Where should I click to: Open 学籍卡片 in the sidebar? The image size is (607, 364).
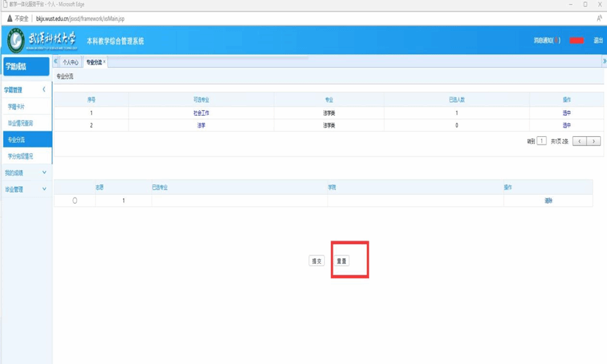pyautogui.click(x=16, y=107)
